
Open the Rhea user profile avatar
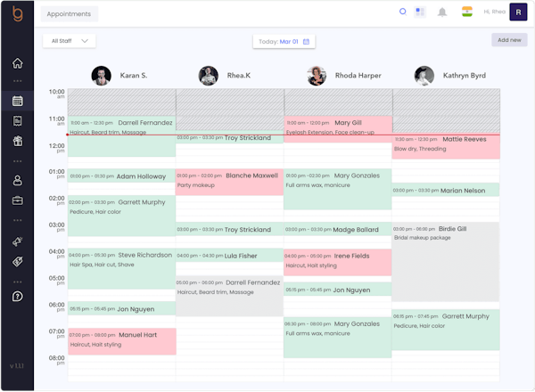coord(518,12)
